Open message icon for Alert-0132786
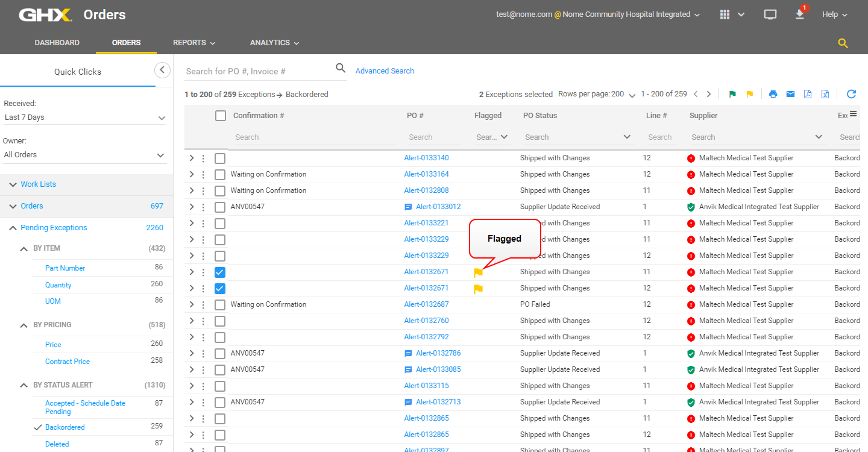The width and height of the screenshot is (868, 452). [408, 353]
